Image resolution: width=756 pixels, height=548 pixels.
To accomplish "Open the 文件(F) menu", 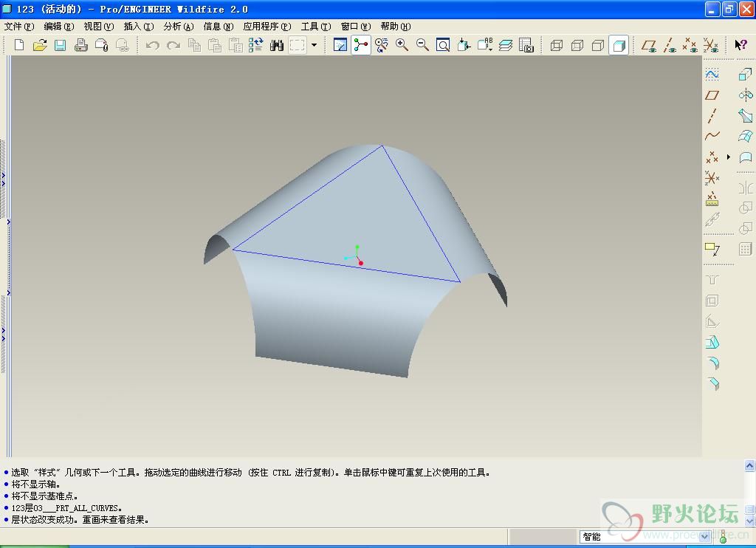I will point(18,27).
